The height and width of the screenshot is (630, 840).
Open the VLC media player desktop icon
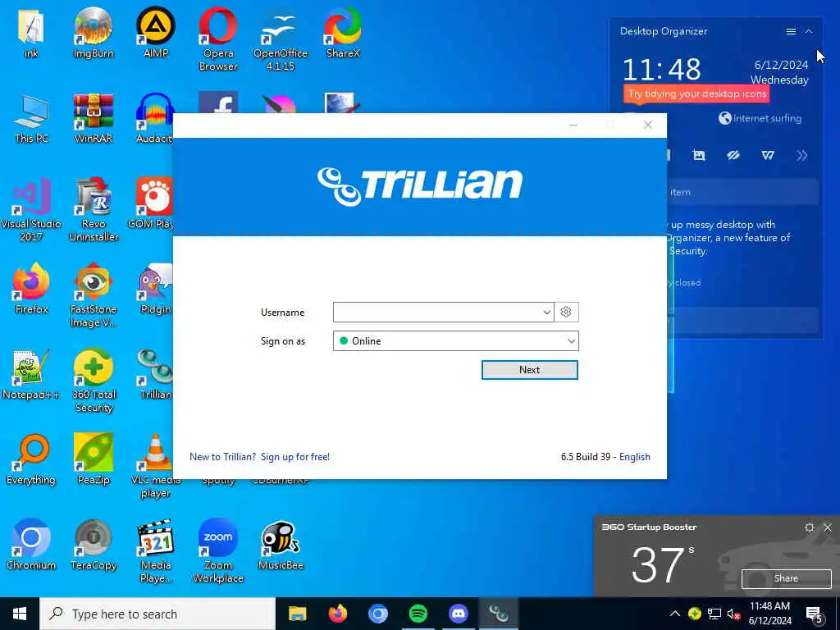click(x=155, y=466)
